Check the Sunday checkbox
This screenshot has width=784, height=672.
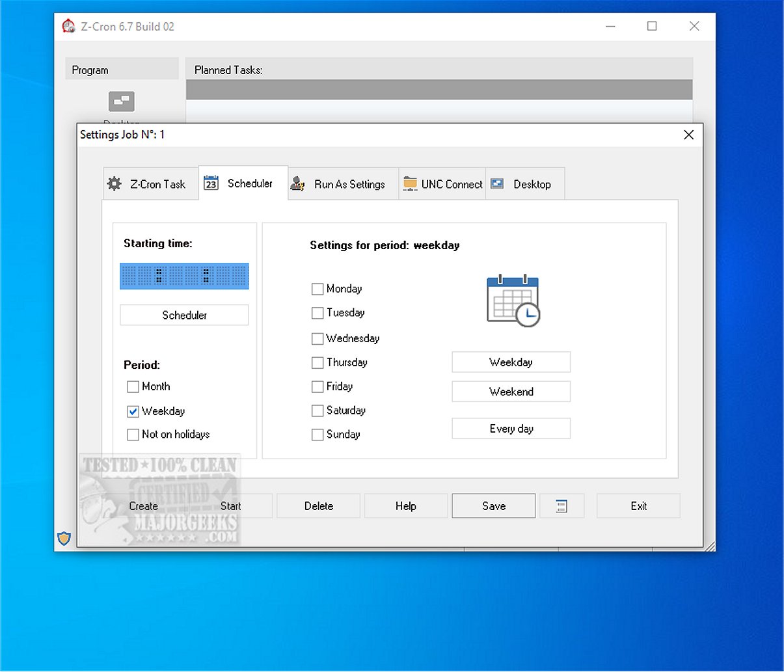coord(318,435)
